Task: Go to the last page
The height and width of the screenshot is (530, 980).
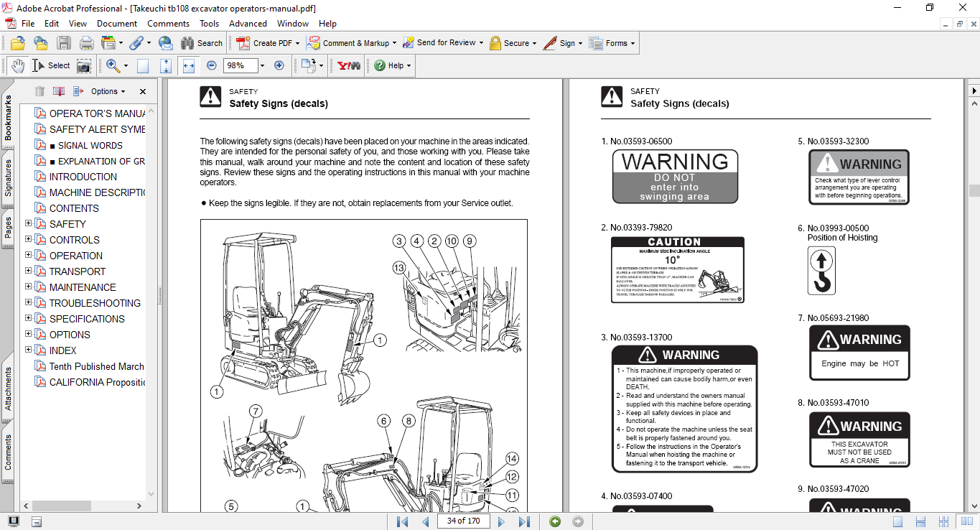Action: pos(524,521)
